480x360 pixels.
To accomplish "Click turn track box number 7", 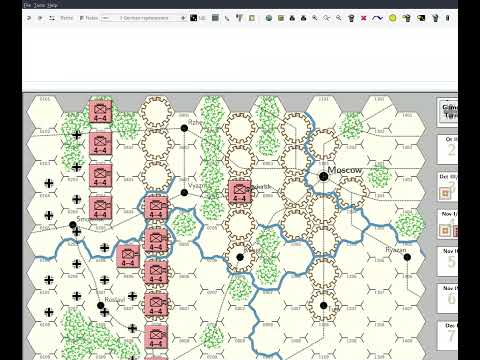I will 447,335.
